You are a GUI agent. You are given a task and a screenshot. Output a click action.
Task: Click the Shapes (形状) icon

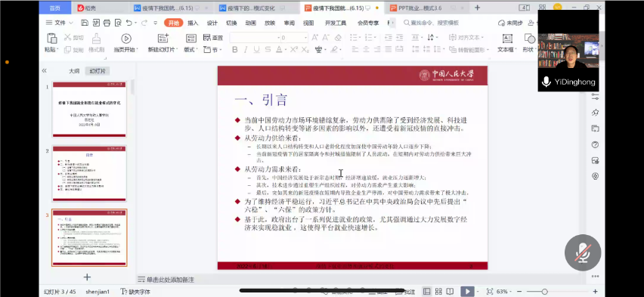pyautogui.click(x=530, y=39)
